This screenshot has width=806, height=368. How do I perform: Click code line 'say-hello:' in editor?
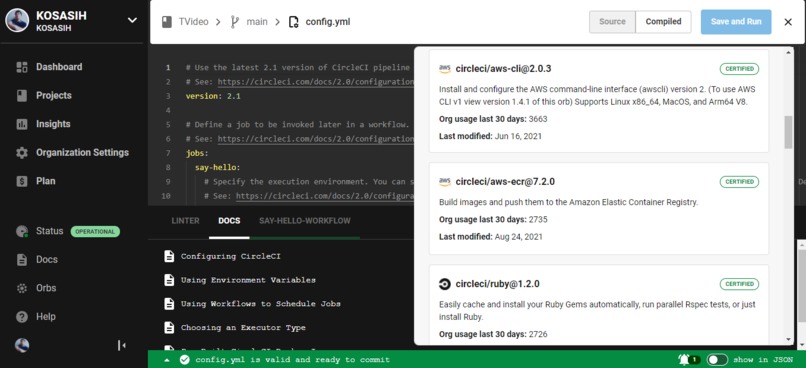pos(217,168)
